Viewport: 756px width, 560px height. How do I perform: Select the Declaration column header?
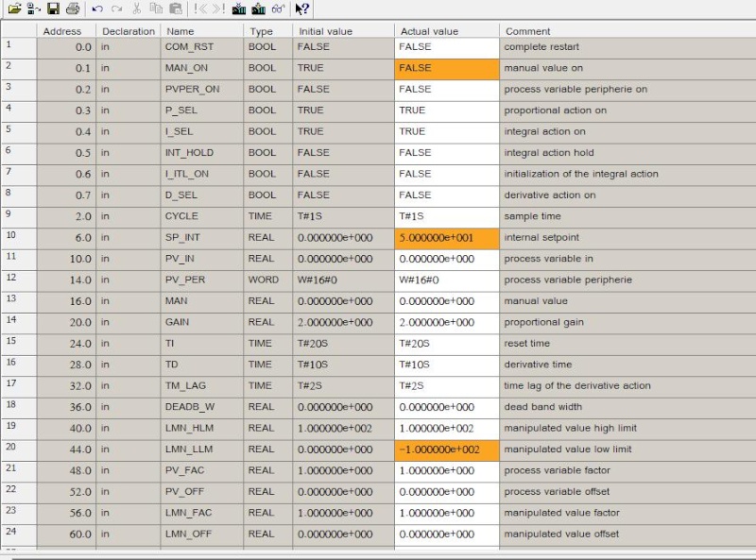[129, 31]
